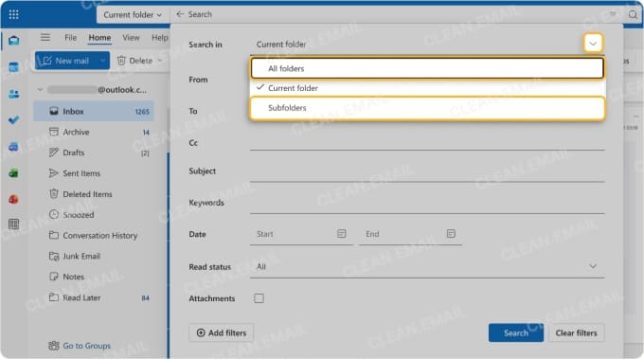Click the New mail button
Image resolution: width=644 pixels, height=359 pixels.
point(65,61)
